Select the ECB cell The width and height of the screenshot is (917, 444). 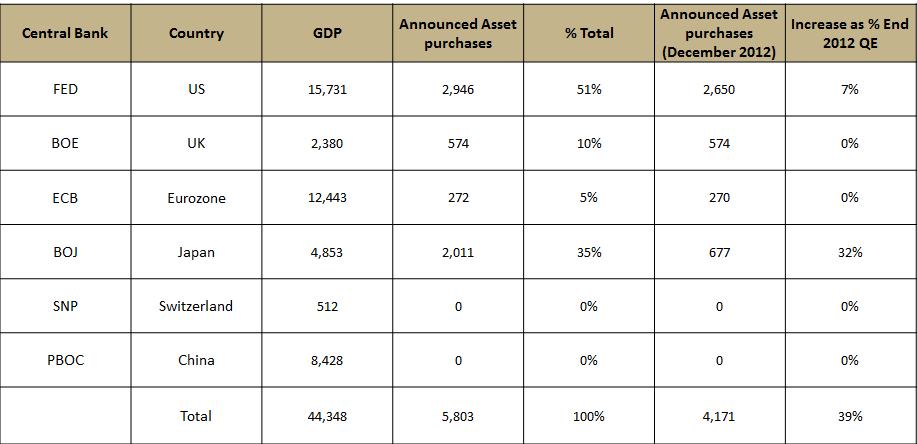tap(66, 198)
